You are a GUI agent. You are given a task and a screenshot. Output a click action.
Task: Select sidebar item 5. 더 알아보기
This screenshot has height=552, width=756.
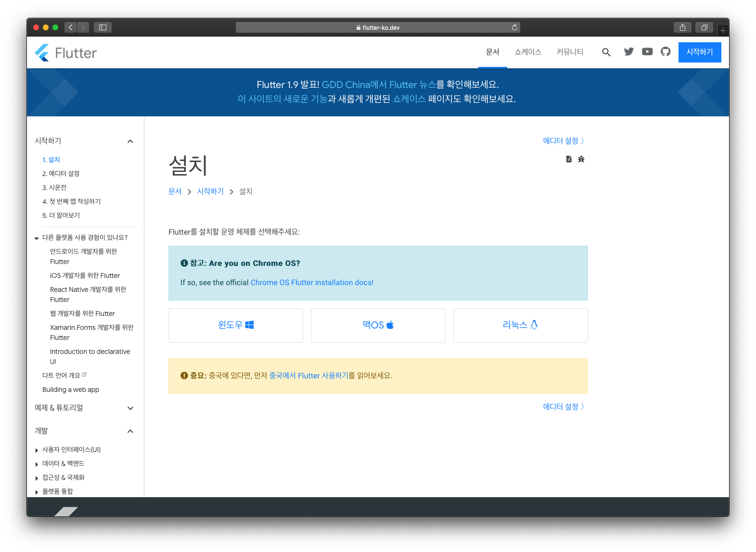click(x=61, y=215)
